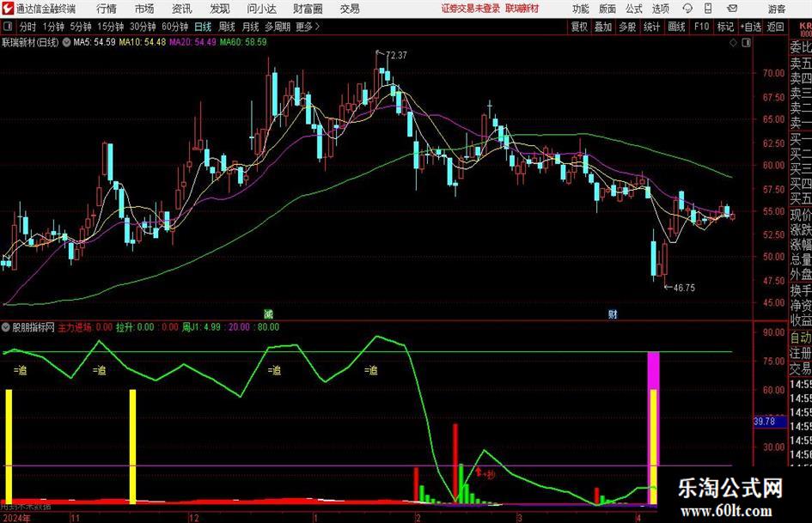
Task: Click the 标记 mark toolbar button
Action: click(x=725, y=27)
